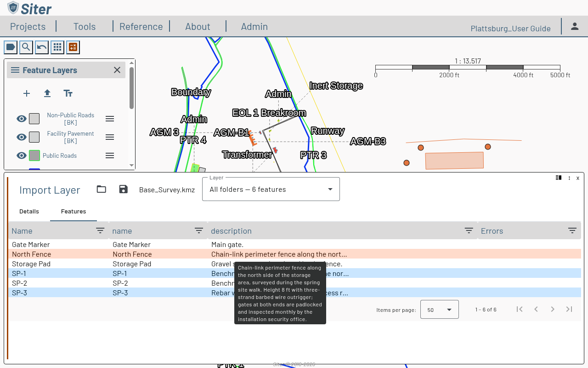Click the orange rectangle feature on map
This screenshot has height=368, width=588.
coord(454,161)
